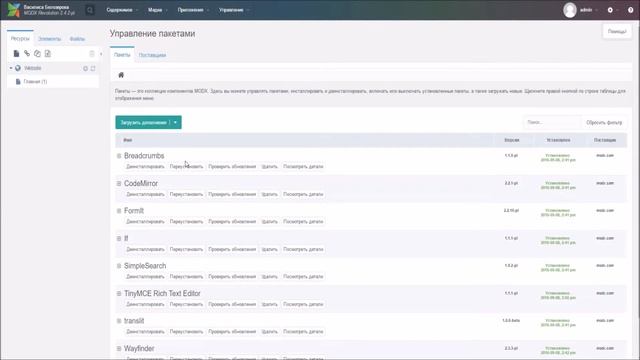Screen dimensions: 640x360
Task: Click Посмотреть детали for TinyMCE Rich Text Editor
Action: (303, 304)
